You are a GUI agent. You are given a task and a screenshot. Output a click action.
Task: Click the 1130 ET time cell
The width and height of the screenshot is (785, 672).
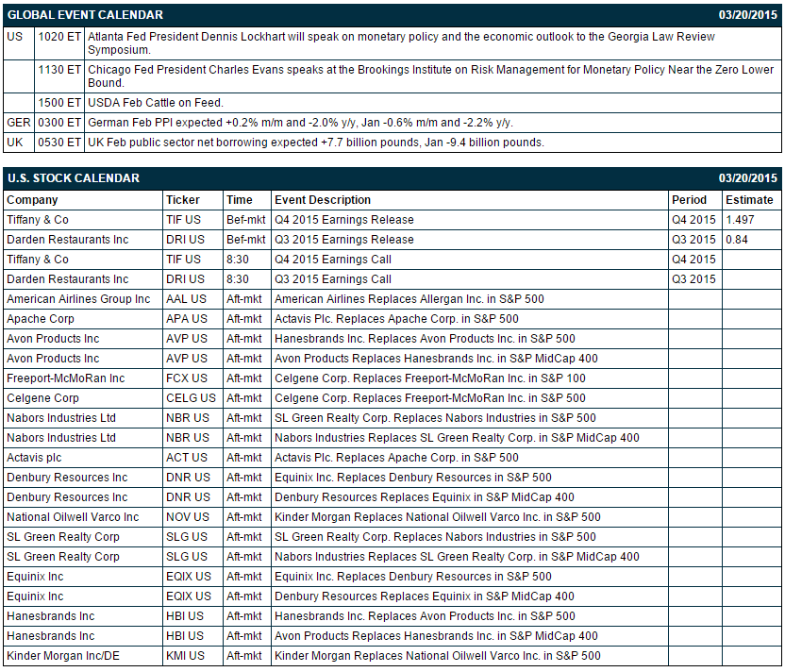click(x=59, y=70)
